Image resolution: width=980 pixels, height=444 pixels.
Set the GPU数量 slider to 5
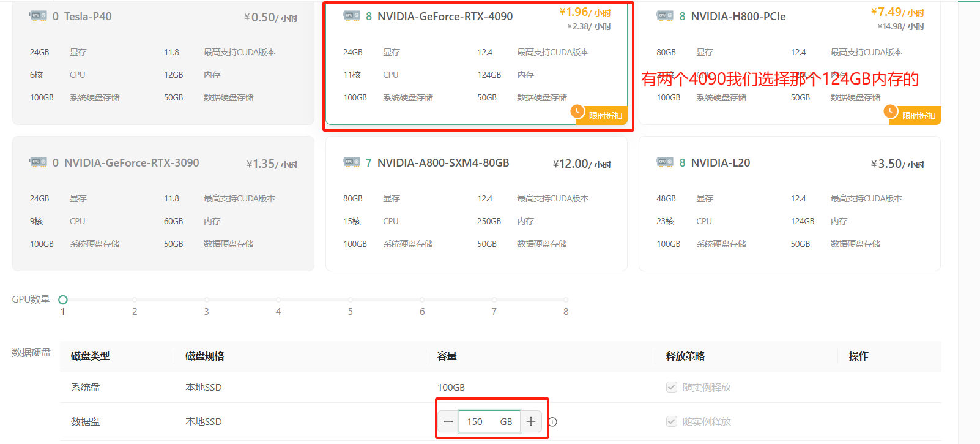click(351, 299)
